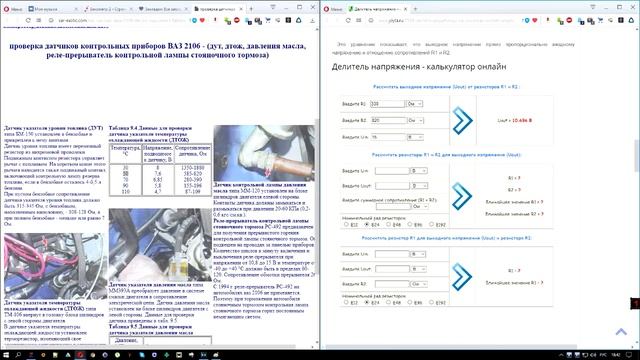Select E12 resistor series in third calculator
The width and height of the screenshot is (640, 360).
coord(347,302)
